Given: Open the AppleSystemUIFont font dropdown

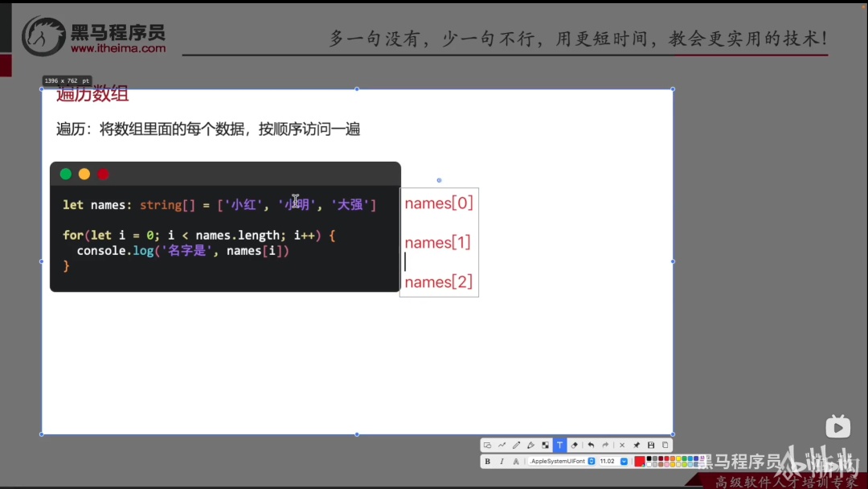Looking at the screenshot, I should pos(562,462).
